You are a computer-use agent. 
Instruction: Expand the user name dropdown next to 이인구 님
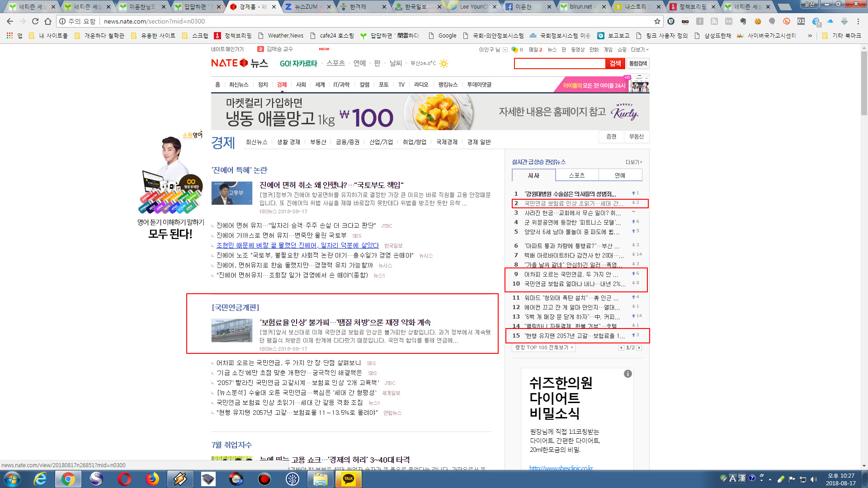coord(505,50)
